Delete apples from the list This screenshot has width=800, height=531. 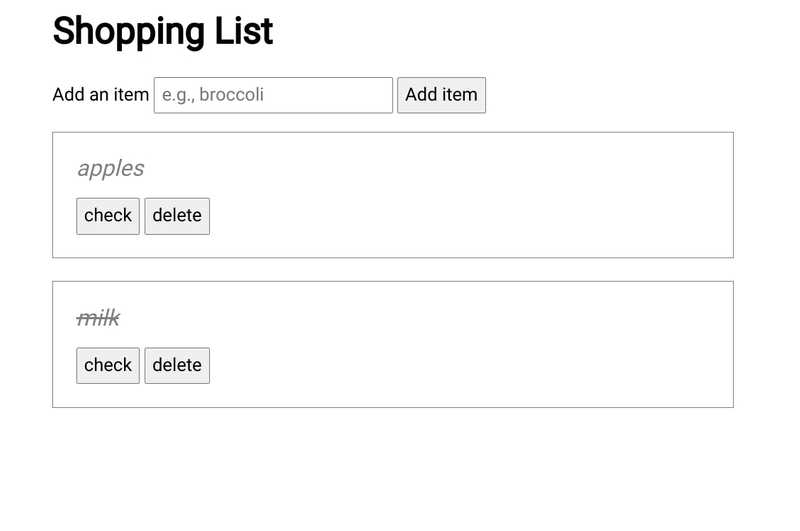177,215
